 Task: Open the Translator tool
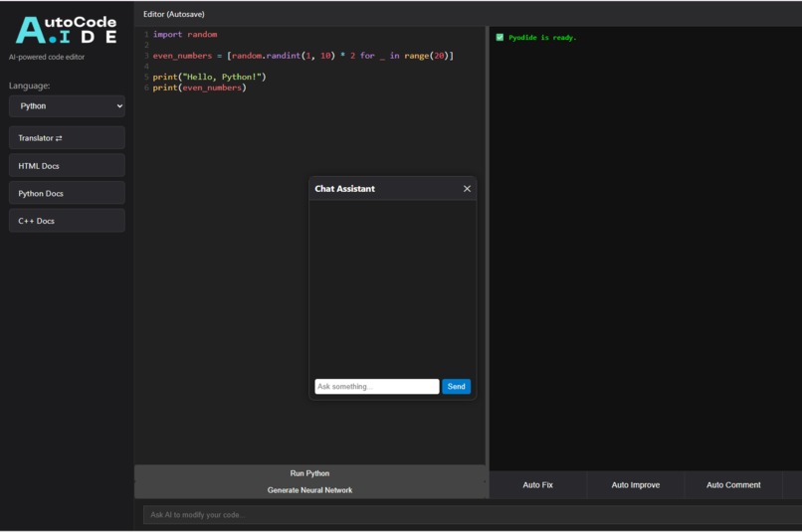[x=67, y=138]
